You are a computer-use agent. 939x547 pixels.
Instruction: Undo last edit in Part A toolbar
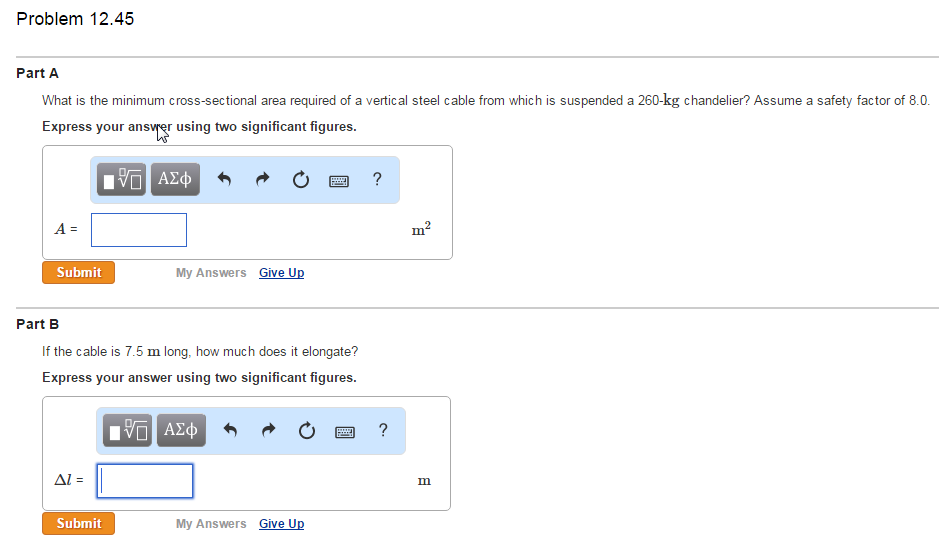pyautogui.click(x=225, y=179)
